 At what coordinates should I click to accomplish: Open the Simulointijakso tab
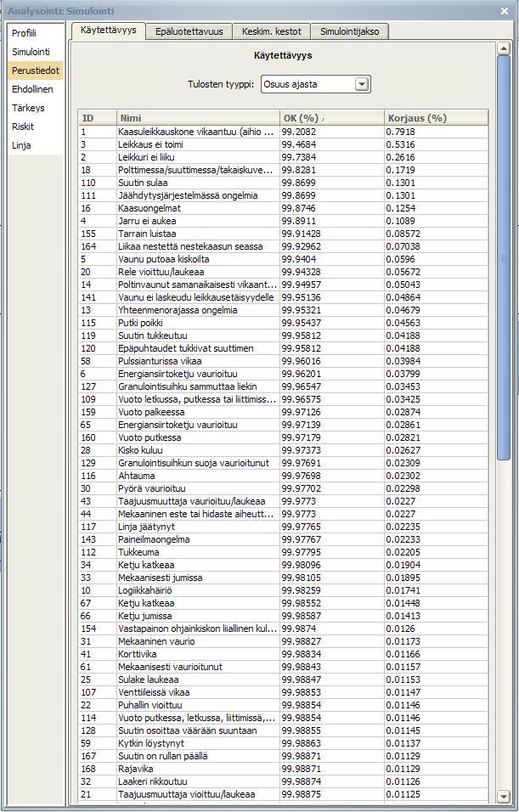pyautogui.click(x=350, y=31)
